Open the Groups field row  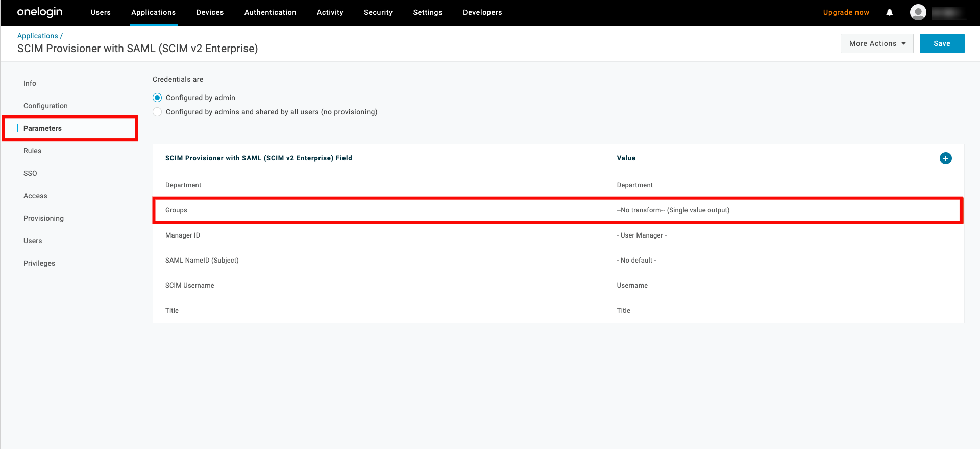click(x=558, y=210)
